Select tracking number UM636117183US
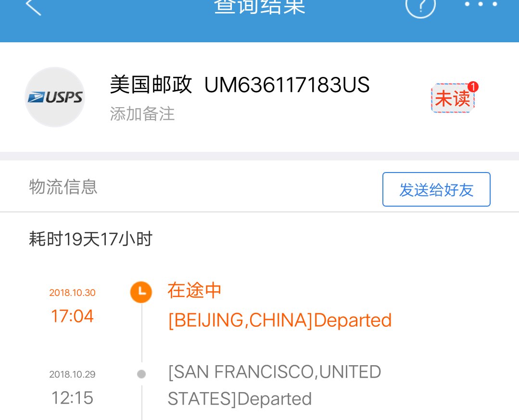The height and width of the screenshot is (420, 519). pyautogui.click(x=287, y=86)
